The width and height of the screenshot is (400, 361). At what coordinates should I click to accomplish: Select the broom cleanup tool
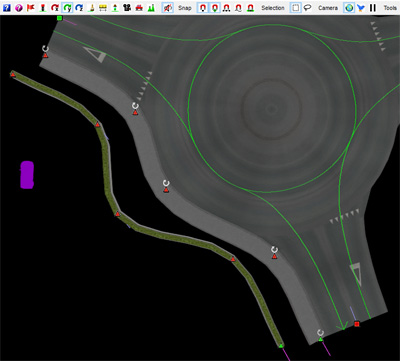tap(91, 8)
